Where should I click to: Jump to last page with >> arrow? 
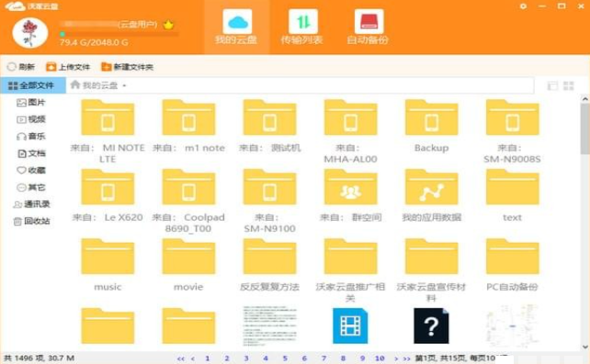[x=406, y=358]
